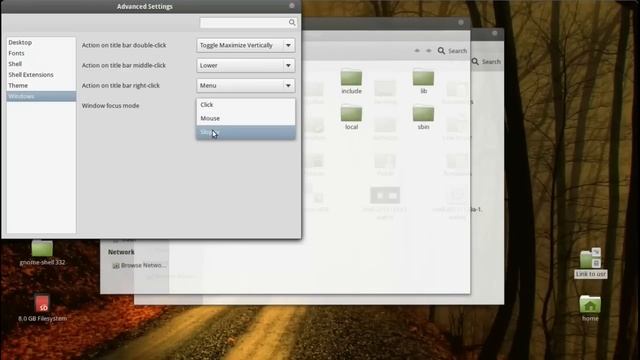This screenshot has height=360, width=640.
Task: Click Action on title bar middle-click label
Action: click(x=124, y=65)
